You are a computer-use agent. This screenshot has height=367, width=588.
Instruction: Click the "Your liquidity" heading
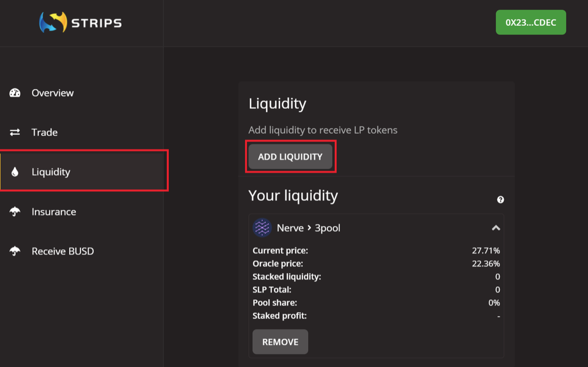point(293,196)
